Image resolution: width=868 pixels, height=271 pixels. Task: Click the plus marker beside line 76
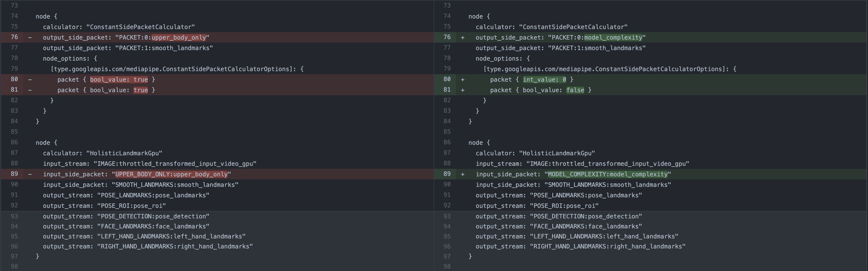click(x=462, y=37)
